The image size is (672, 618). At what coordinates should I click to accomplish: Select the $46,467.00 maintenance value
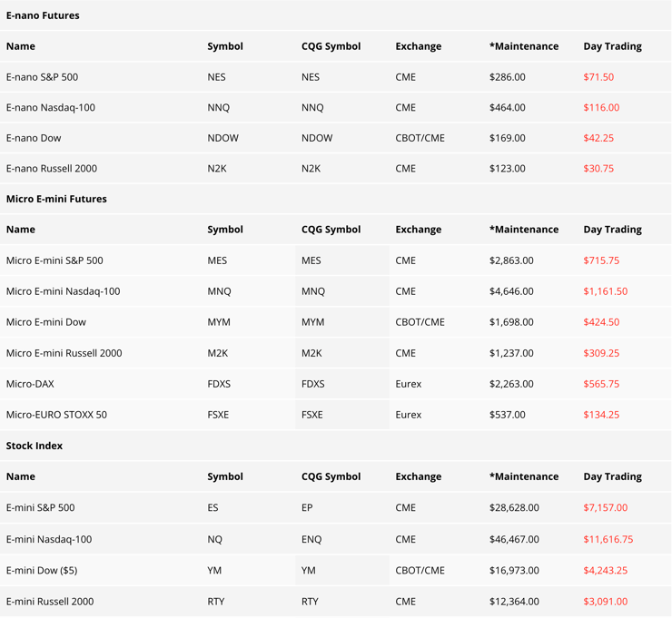coord(514,539)
